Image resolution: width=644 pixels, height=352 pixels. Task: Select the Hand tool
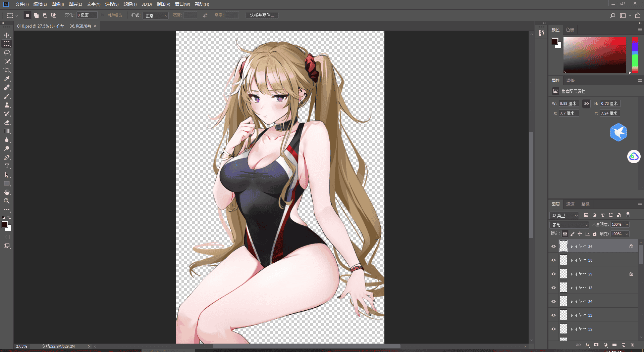click(7, 192)
